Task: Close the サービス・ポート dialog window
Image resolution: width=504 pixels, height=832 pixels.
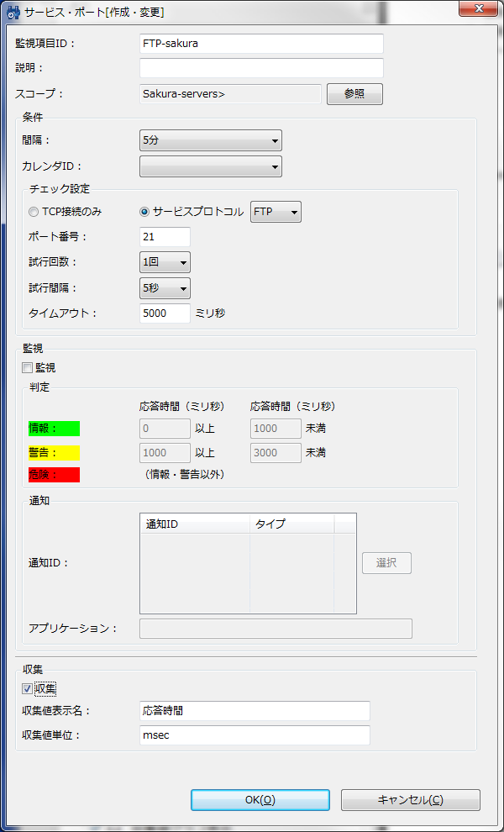Action: pyautogui.click(x=476, y=9)
